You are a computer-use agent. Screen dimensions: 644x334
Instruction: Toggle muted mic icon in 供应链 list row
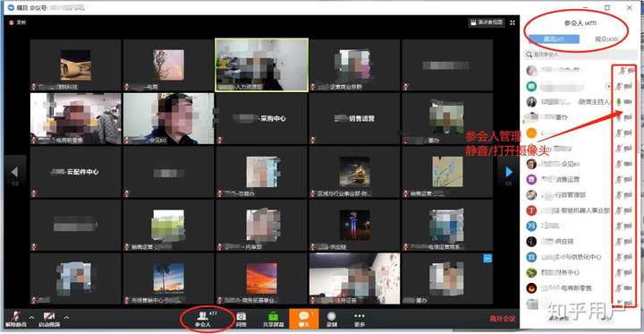coord(618,242)
